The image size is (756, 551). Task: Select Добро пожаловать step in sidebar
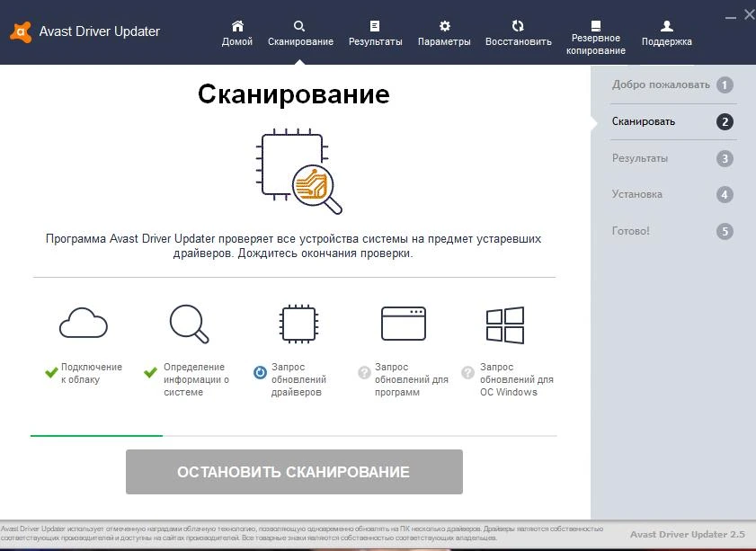(673, 84)
